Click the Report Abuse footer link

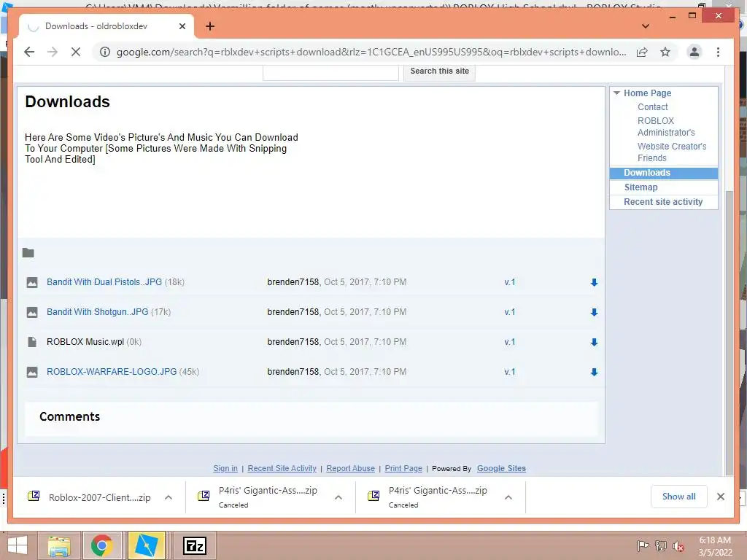point(351,468)
